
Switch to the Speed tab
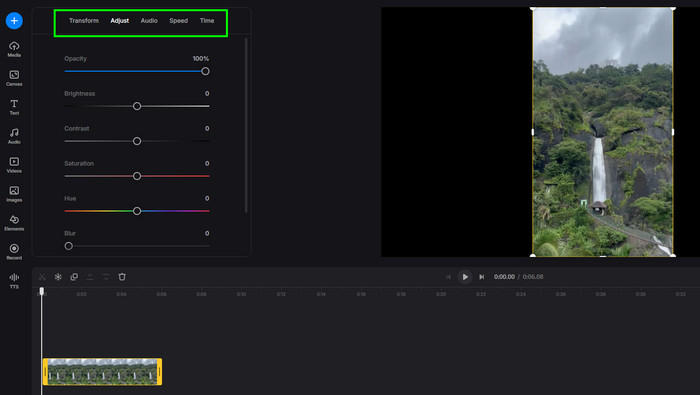[x=179, y=21]
